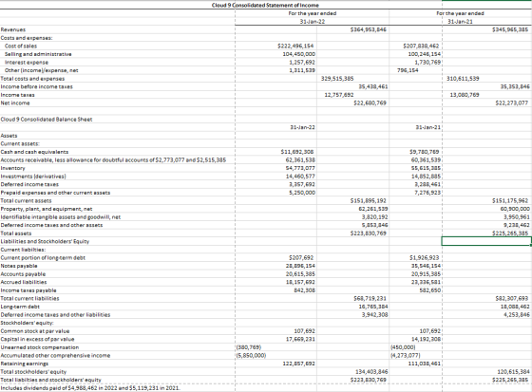This screenshot has width=532, height=392.
Task: Select the $207,692 cell
Action: point(301,257)
